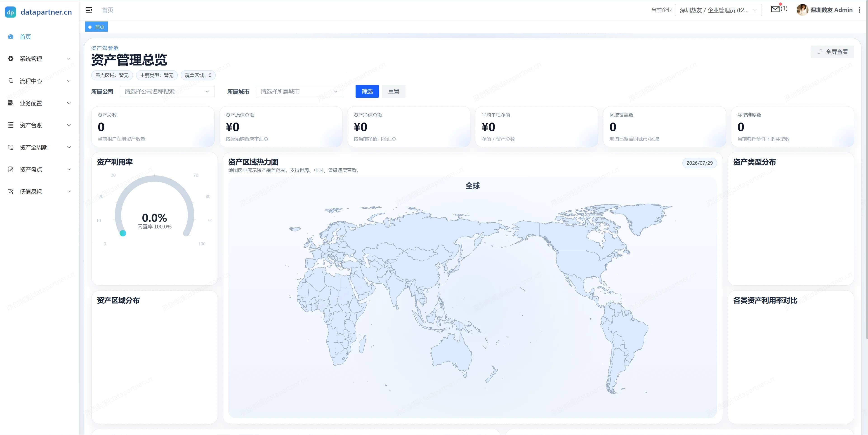
Task: Switch to the 首页 page tab
Action: [x=96, y=27]
